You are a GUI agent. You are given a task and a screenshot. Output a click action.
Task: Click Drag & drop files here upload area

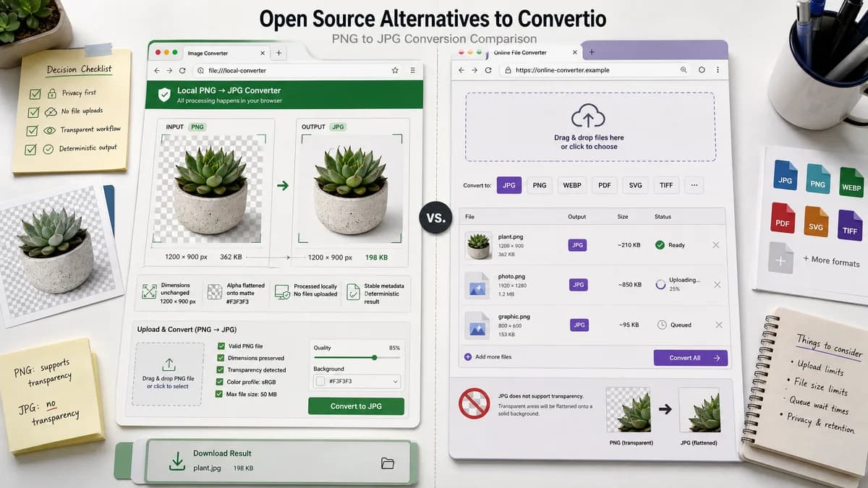pyautogui.click(x=590, y=127)
